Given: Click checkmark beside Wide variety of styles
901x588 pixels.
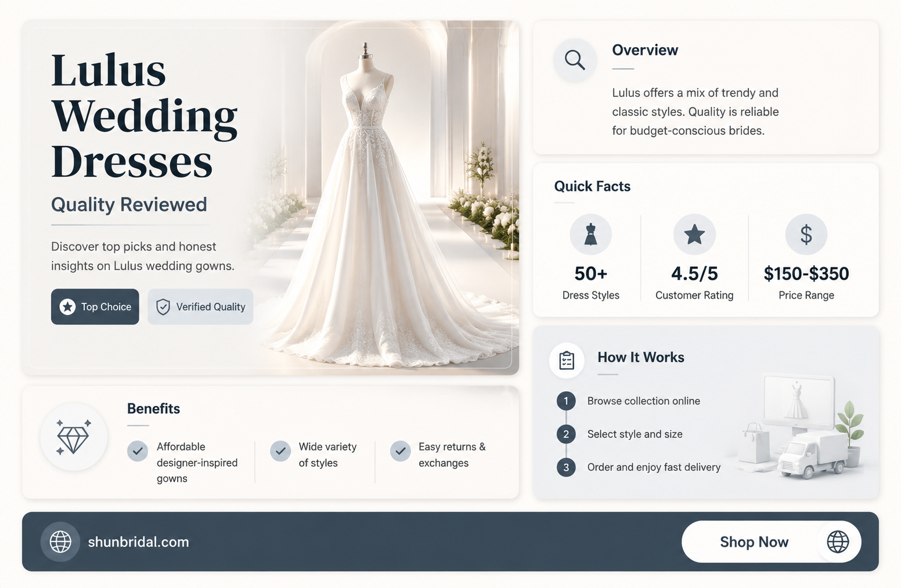Looking at the screenshot, I should tap(280, 451).
